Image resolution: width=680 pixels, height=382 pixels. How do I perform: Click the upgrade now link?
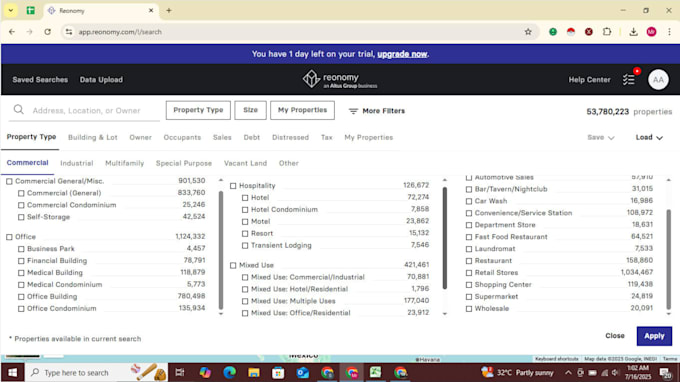[x=402, y=54]
